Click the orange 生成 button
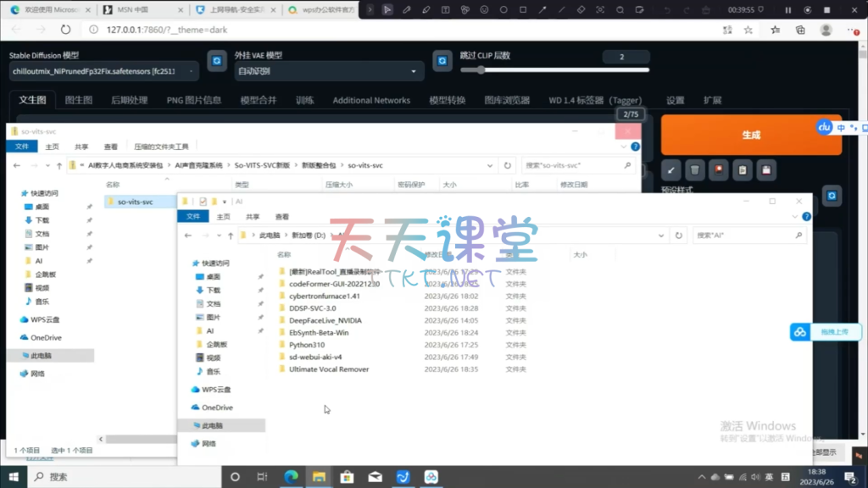The width and height of the screenshot is (868, 488). (x=751, y=135)
